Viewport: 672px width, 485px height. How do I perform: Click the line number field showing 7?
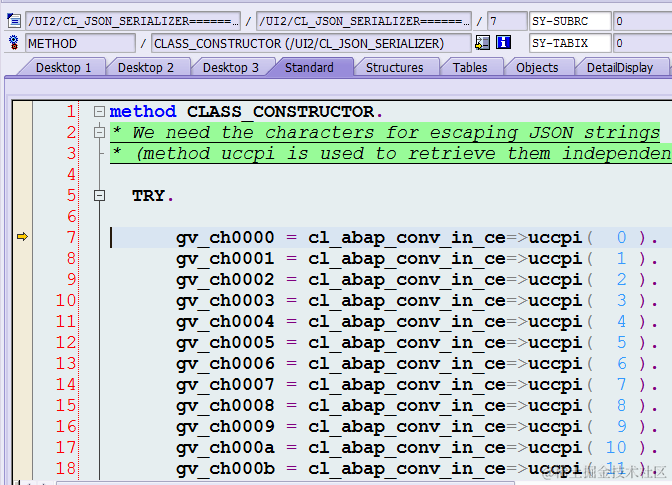point(507,21)
